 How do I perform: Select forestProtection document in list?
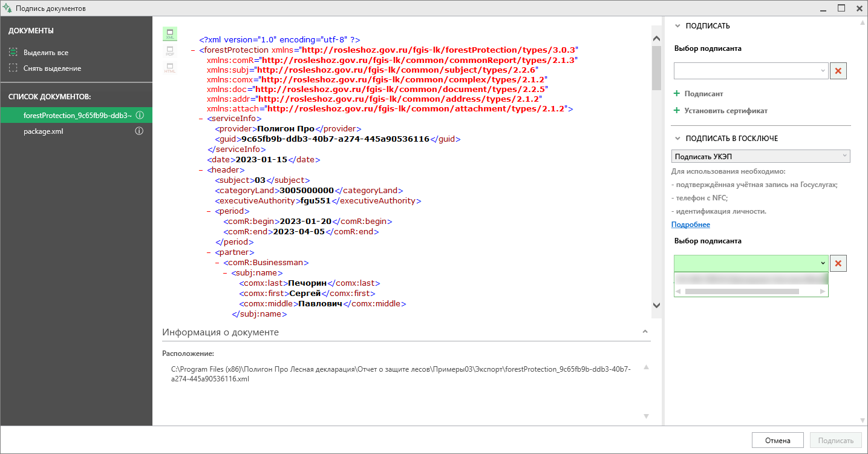[x=76, y=115]
